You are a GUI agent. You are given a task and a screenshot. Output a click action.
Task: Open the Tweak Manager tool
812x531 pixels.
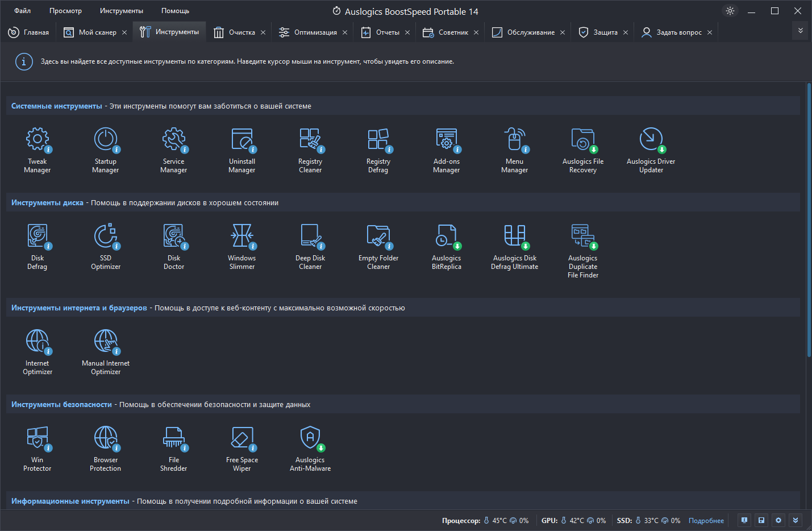(x=38, y=151)
